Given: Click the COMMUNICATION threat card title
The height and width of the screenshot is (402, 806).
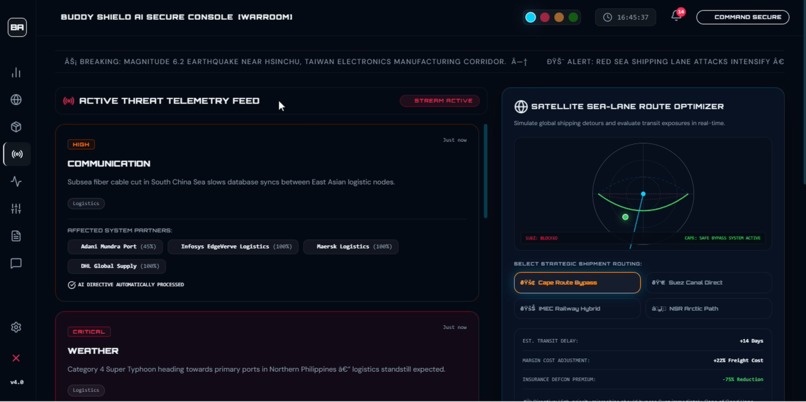Looking at the screenshot, I should 109,164.
